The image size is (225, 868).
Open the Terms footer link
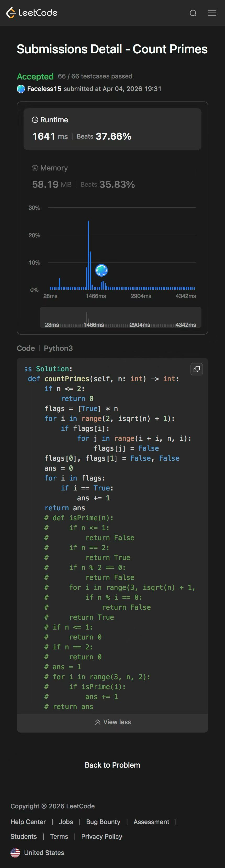59,836
